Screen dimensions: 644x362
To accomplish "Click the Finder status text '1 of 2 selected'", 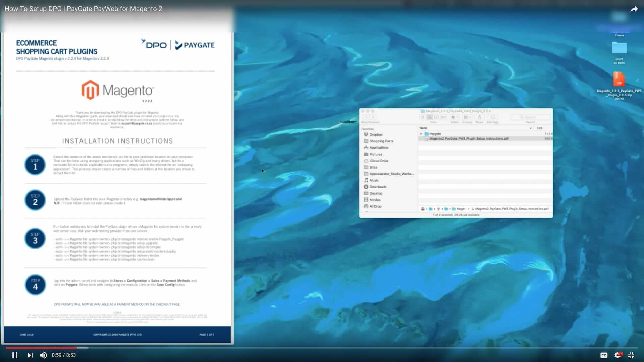I will 456,215.
